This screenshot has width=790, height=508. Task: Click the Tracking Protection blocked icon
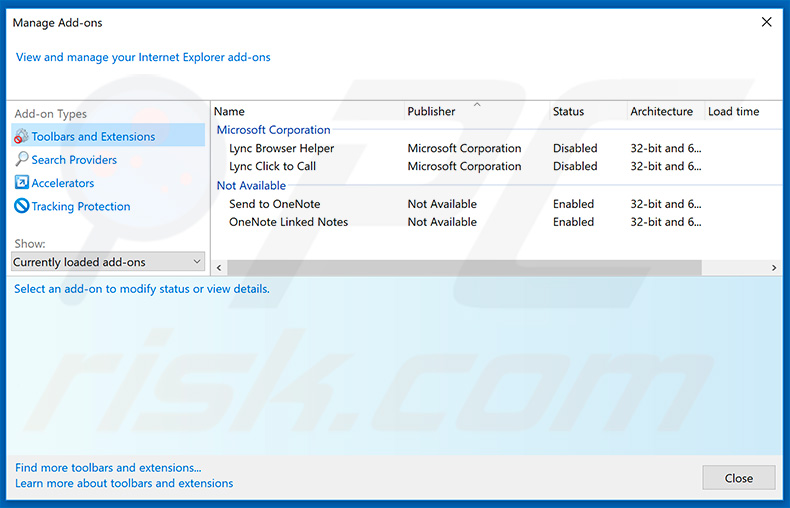pos(22,206)
